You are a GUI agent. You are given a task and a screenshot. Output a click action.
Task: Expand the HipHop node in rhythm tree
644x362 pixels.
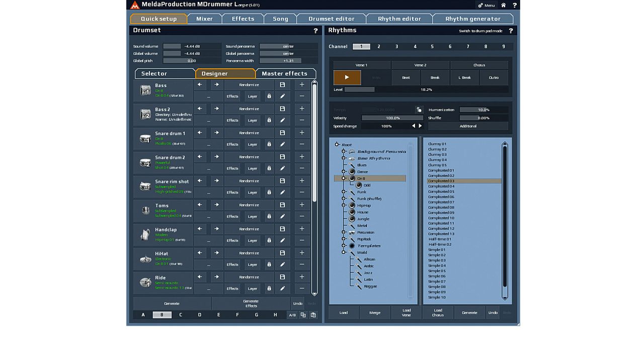coord(344,205)
